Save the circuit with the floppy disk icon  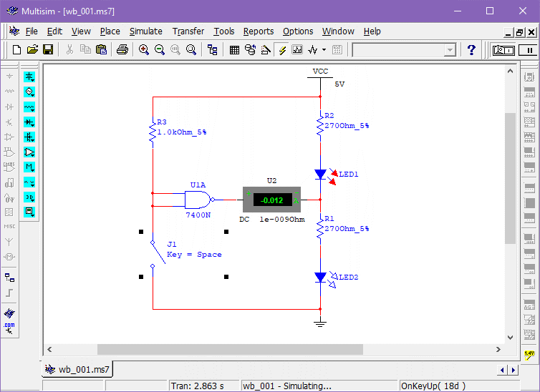point(48,49)
